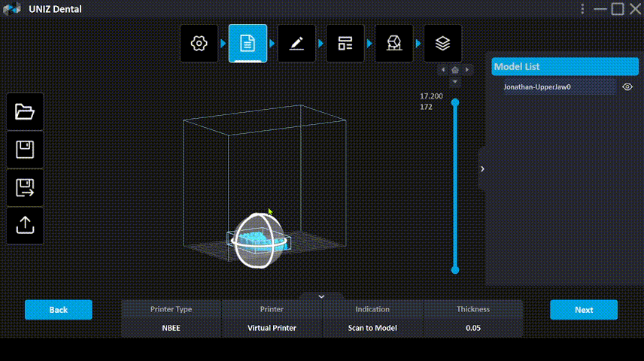
Task: Click the top handle of layer slider
Action: click(455, 102)
